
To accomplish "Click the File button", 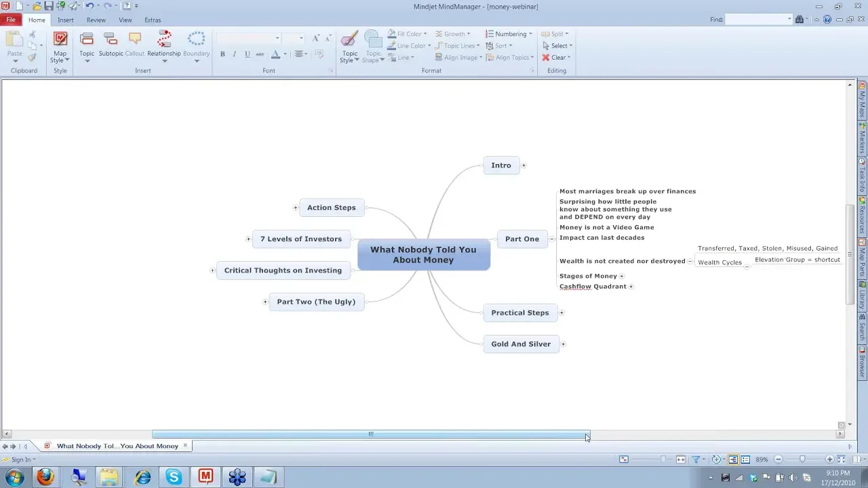I will 11,20.
